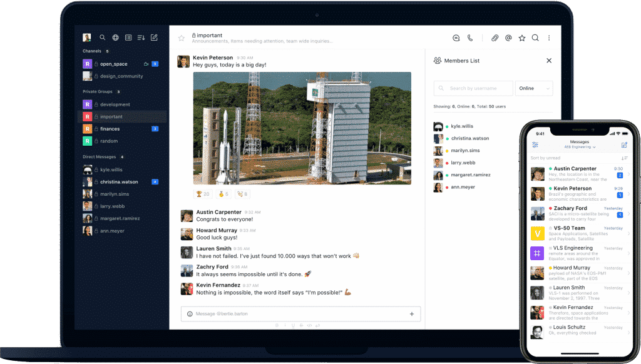Open the channel sort options icon

coord(141,38)
